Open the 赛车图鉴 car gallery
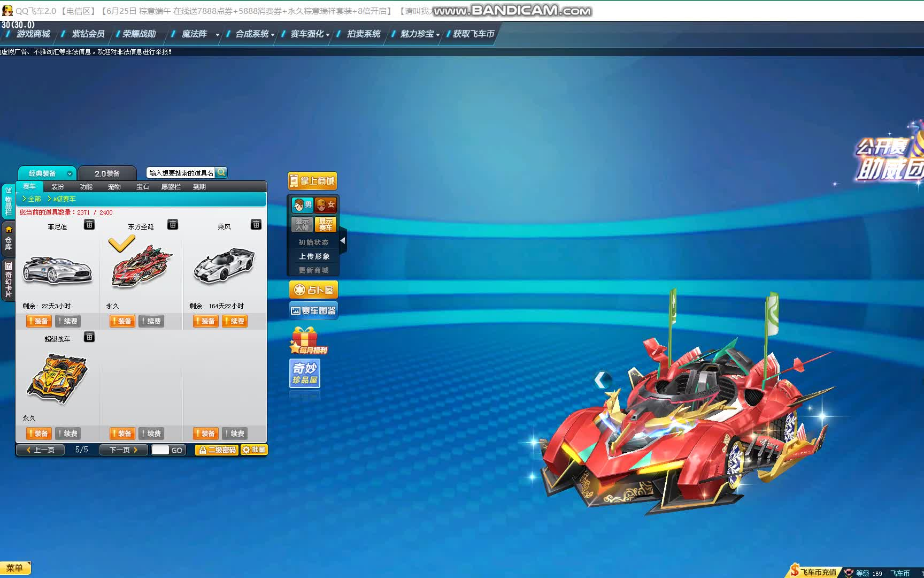Screen dimensions: 924x578 click(313, 310)
